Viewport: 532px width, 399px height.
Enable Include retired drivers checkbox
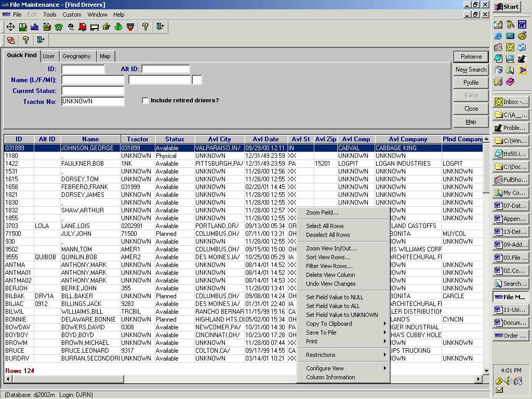(145, 100)
